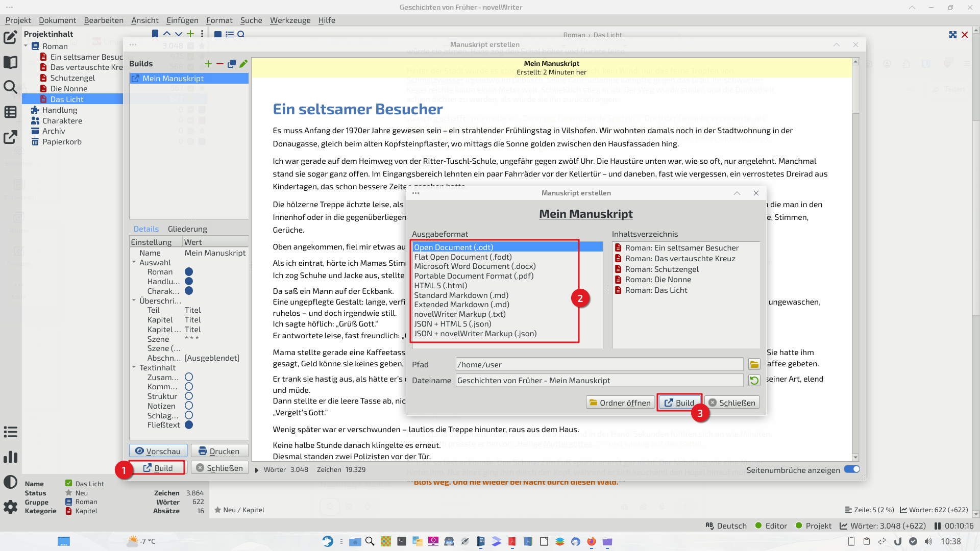This screenshot has width=980, height=551.
Task: Click the duplicate build icon
Action: (x=232, y=64)
